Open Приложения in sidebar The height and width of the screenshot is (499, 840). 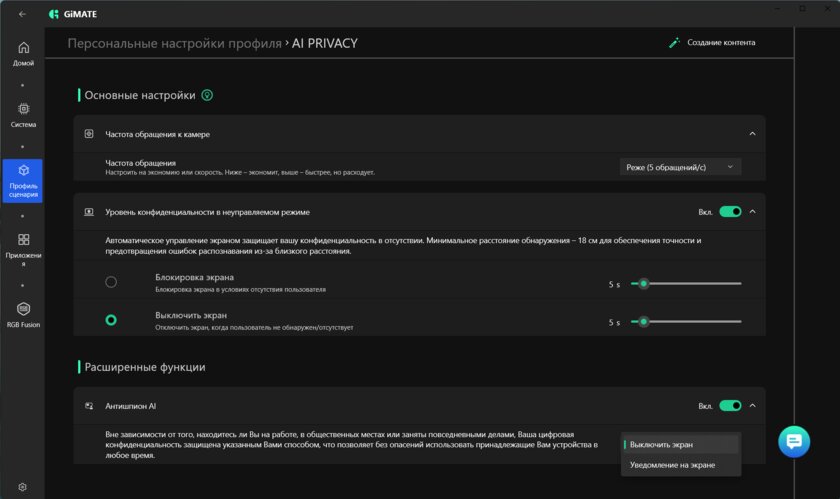point(23,250)
